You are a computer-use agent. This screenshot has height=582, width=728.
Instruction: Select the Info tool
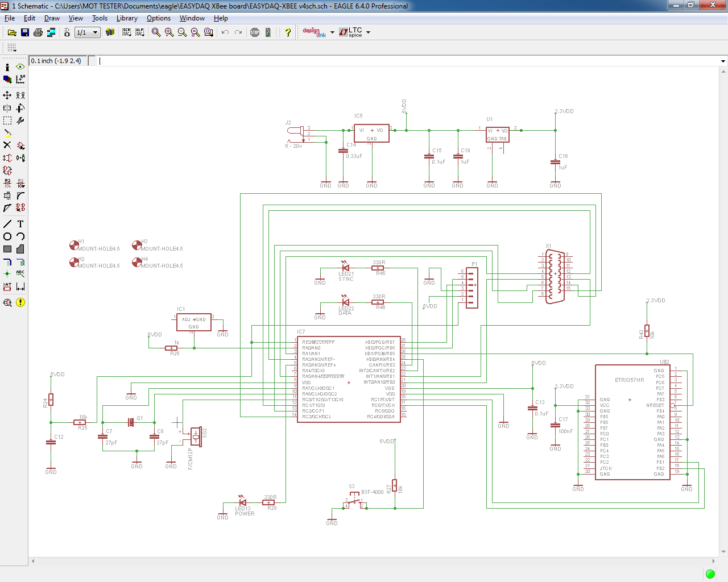(x=7, y=67)
